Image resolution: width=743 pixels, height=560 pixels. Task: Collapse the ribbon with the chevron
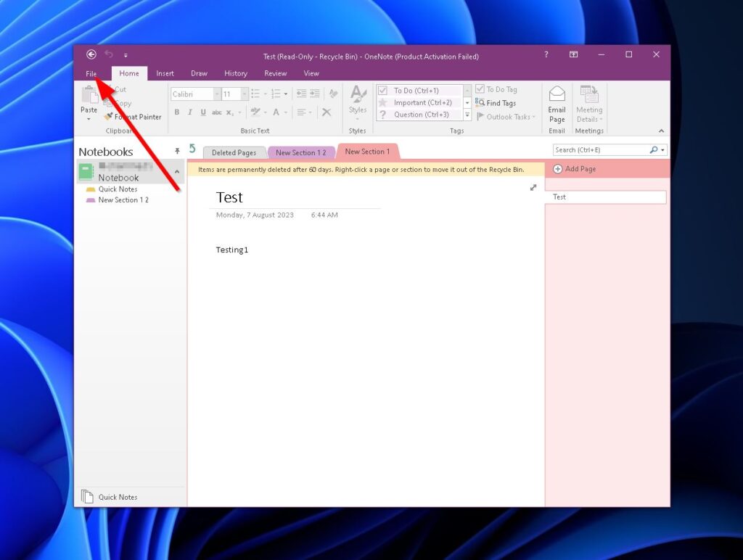[661, 131]
